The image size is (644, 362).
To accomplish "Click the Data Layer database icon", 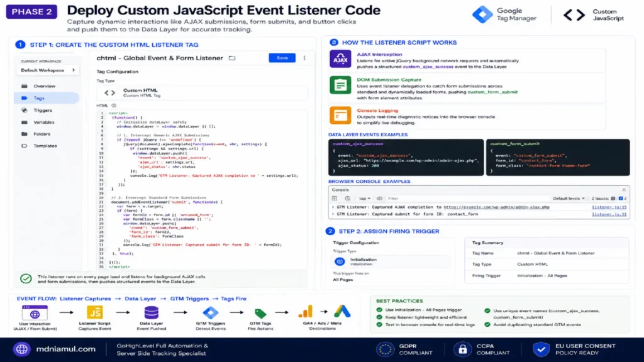I will click(x=151, y=313).
